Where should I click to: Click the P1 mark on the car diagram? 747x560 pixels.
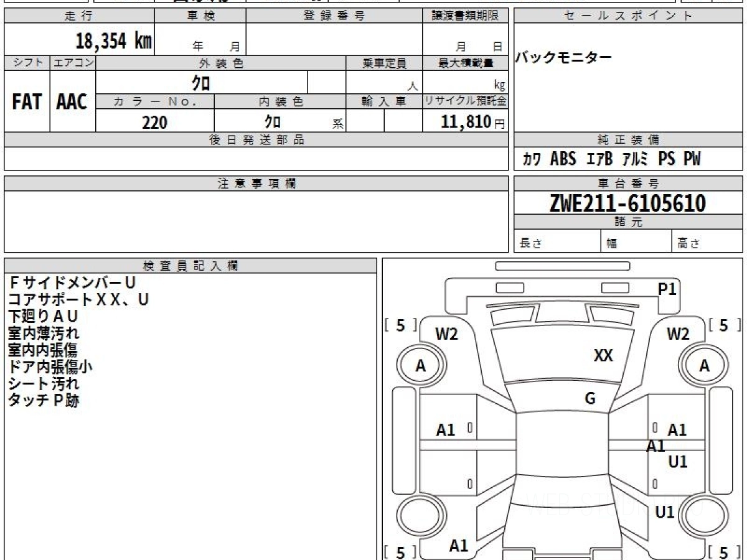coord(667,289)
